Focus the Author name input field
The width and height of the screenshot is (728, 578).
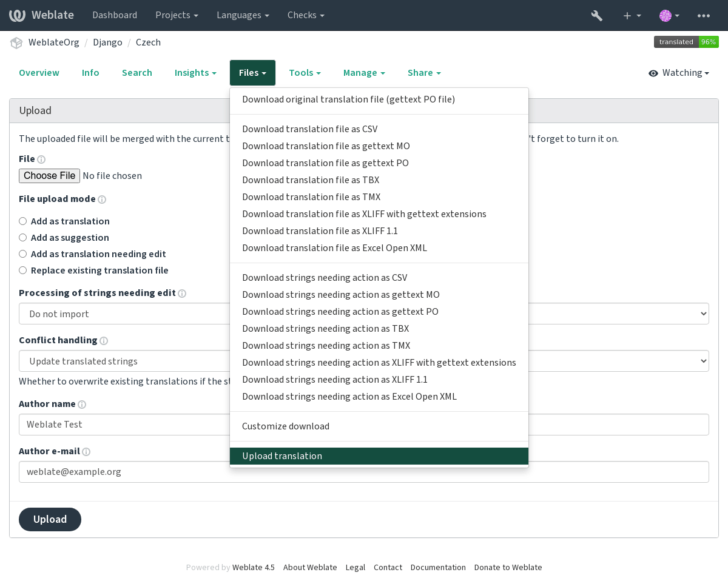(x=364, y=425)
